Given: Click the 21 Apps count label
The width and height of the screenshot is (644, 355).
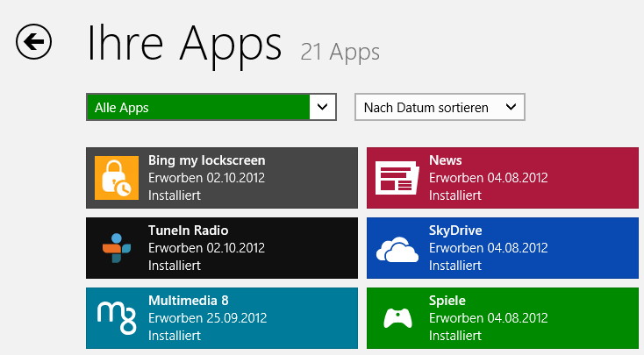Looking at the screenshot, I should tap(340, 53).
